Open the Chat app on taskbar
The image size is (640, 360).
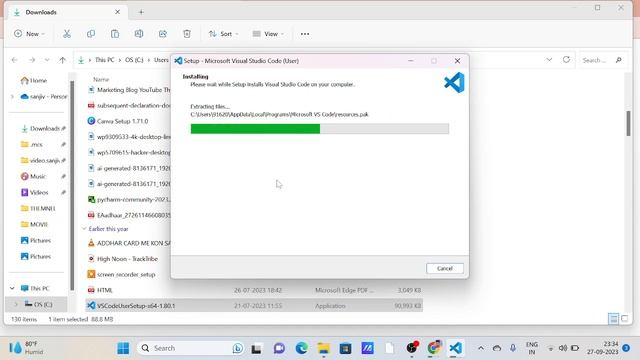(279, 348)
